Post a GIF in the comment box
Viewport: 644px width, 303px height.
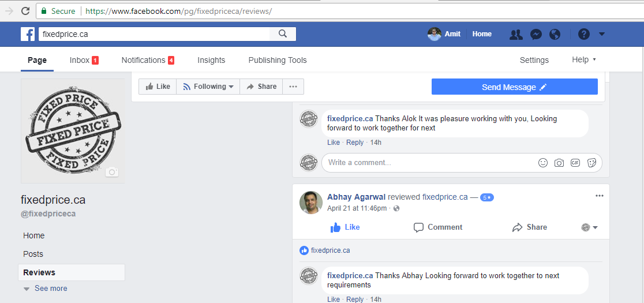coord(575,163)
